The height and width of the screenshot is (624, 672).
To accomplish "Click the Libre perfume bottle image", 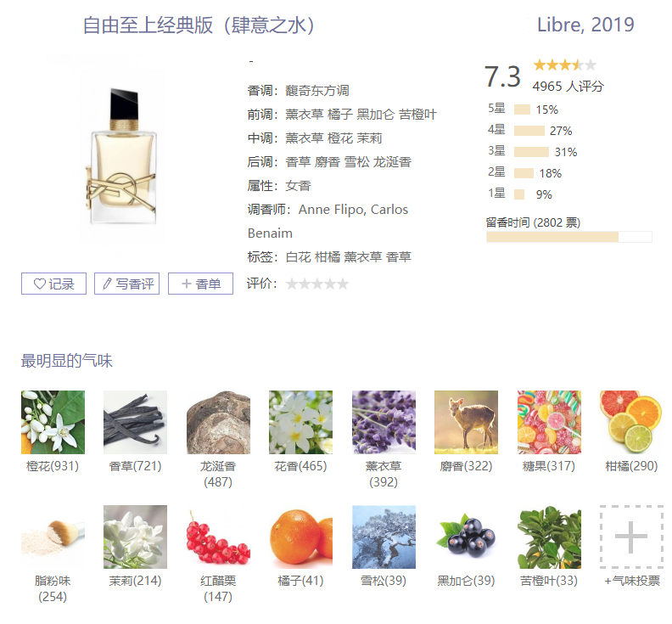I will (x=121, y=156).
